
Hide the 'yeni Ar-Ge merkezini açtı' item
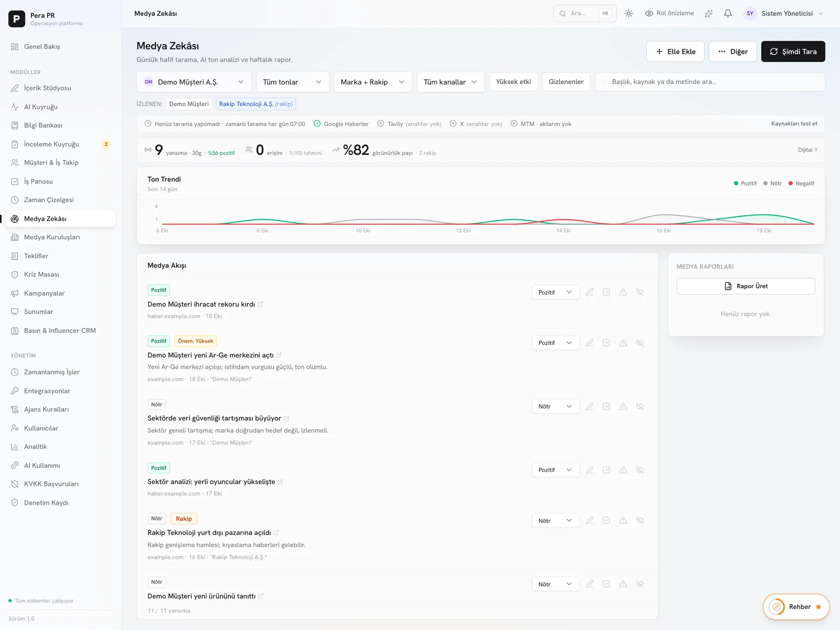click(x=640, y=343)
